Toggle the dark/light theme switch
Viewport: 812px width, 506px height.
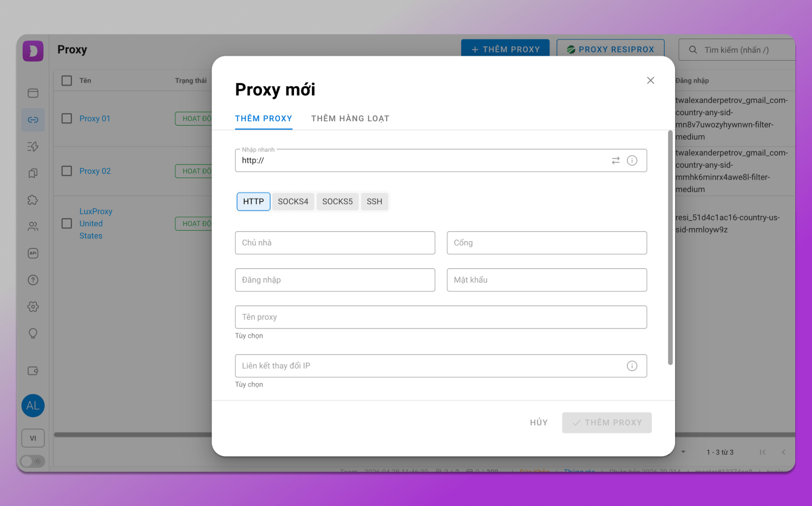pos(32,462)
